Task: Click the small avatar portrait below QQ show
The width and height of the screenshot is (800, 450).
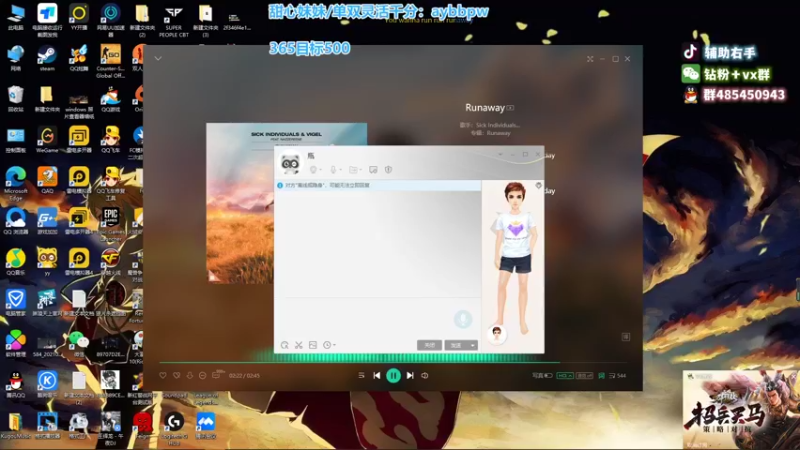Action: (x=496, y=334)
